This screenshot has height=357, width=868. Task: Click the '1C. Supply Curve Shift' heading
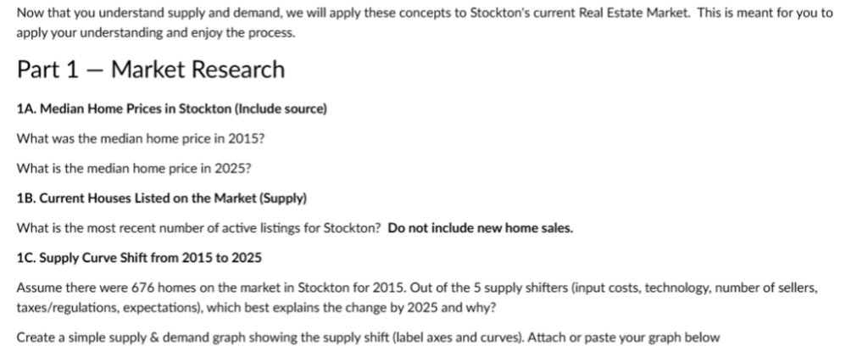pyautogui.click(x=139, y=258)
